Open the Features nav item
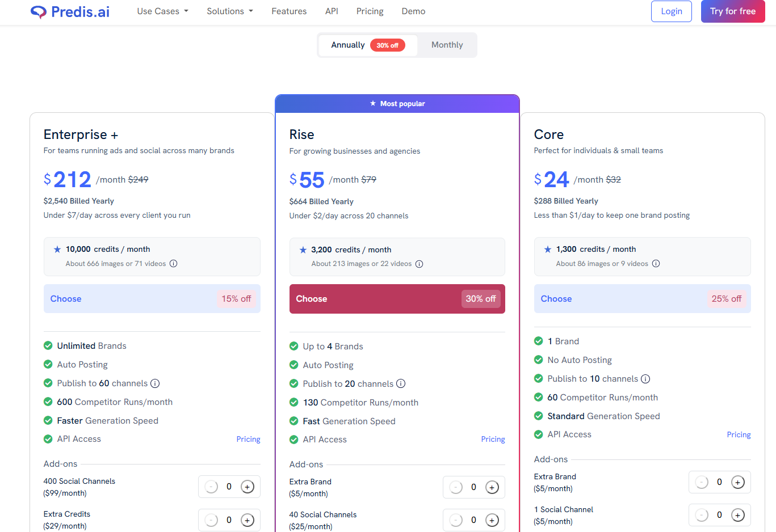This screenshot has height=532, width=776. pos(289,11)
